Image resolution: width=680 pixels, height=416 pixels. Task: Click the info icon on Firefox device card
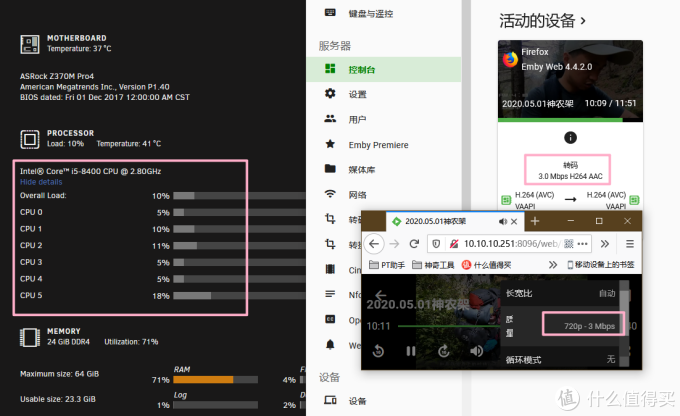coord(570,138)
